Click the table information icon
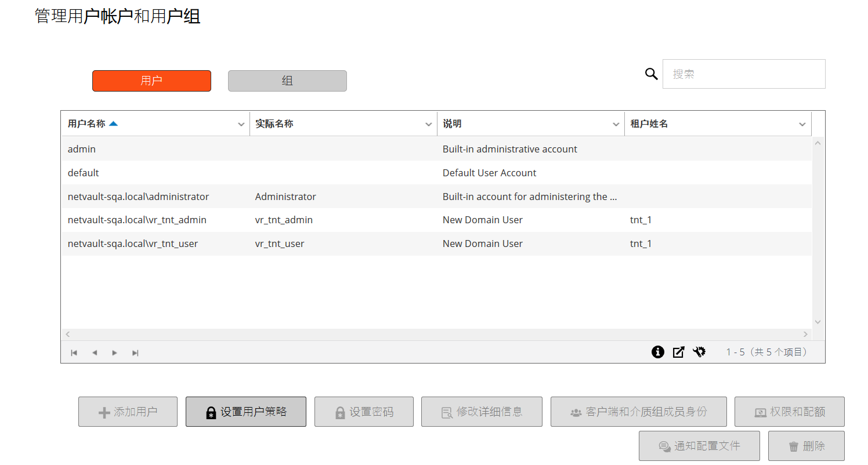Viewport: 868px width, 465px height. [x=657, y=352]
